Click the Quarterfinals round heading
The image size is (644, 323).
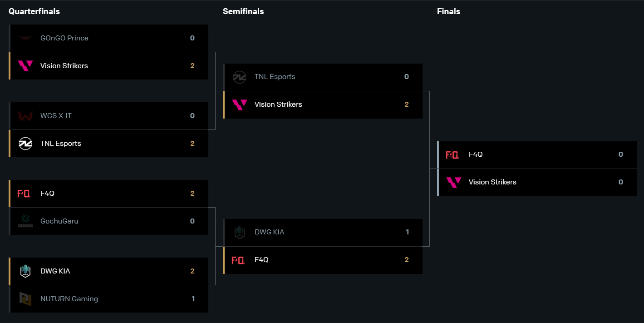(34, 11)
